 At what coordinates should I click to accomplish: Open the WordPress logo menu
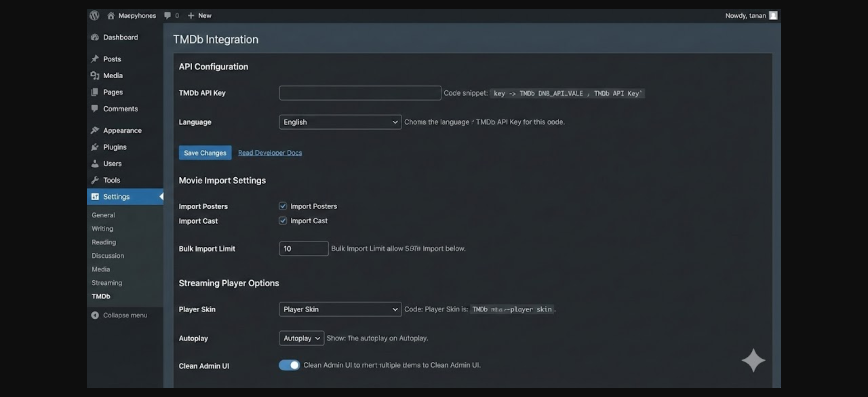[x=94, y=15]
